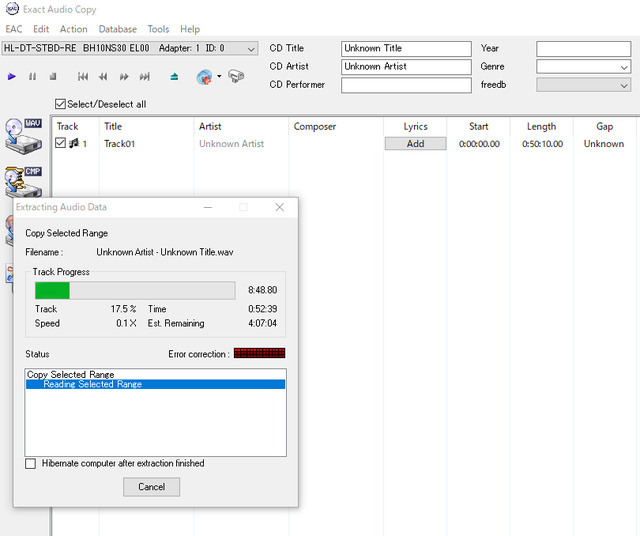Image resolution: width=640 pixels, height=536 pixels.
Task: Open the Tools menu
Action: [x=158, y=29]
